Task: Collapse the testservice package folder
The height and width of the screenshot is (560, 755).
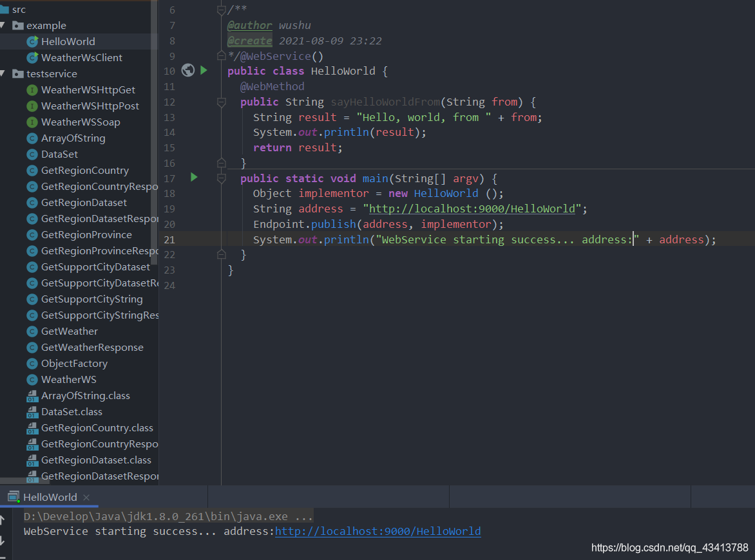Action: (x=3, y=73)
